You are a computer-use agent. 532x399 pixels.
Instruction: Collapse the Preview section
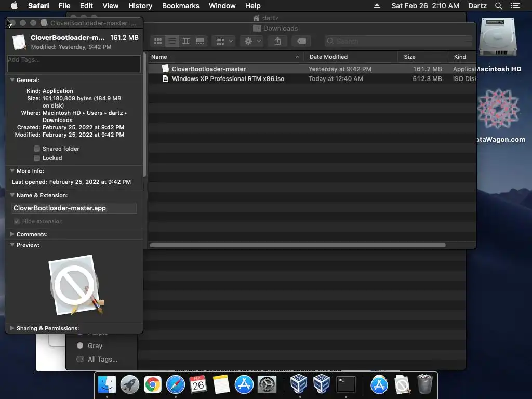click(12, 245)
